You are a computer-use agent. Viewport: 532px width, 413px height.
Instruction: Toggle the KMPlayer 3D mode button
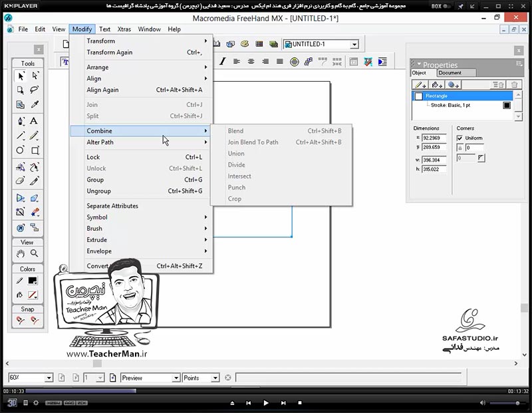tap(12, 403)
